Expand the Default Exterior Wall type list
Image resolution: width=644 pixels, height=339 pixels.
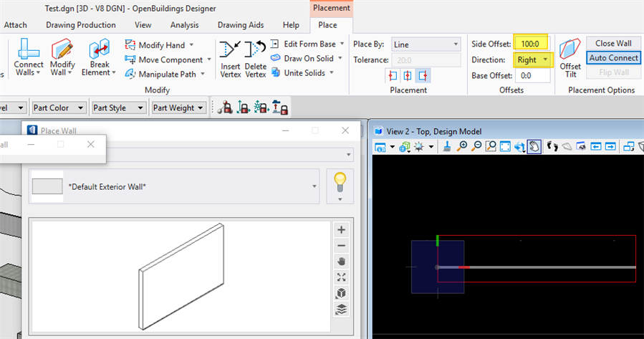(x=314, y=186)
